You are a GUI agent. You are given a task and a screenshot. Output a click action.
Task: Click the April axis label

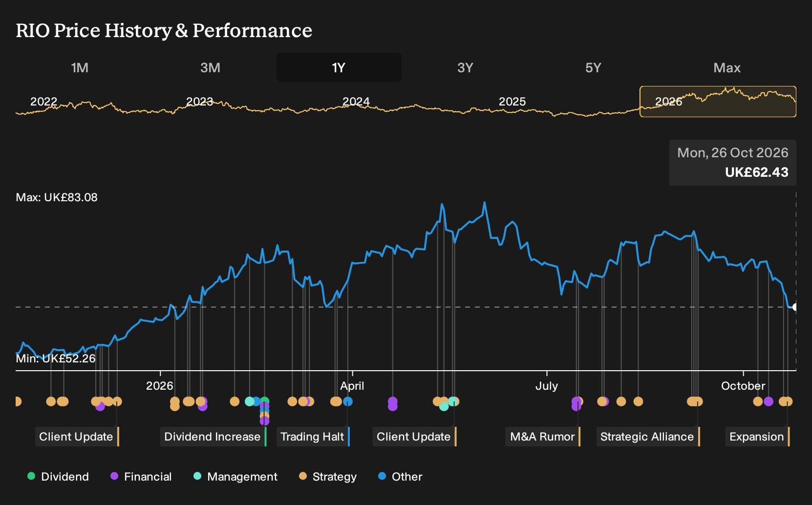coord(352,386)
